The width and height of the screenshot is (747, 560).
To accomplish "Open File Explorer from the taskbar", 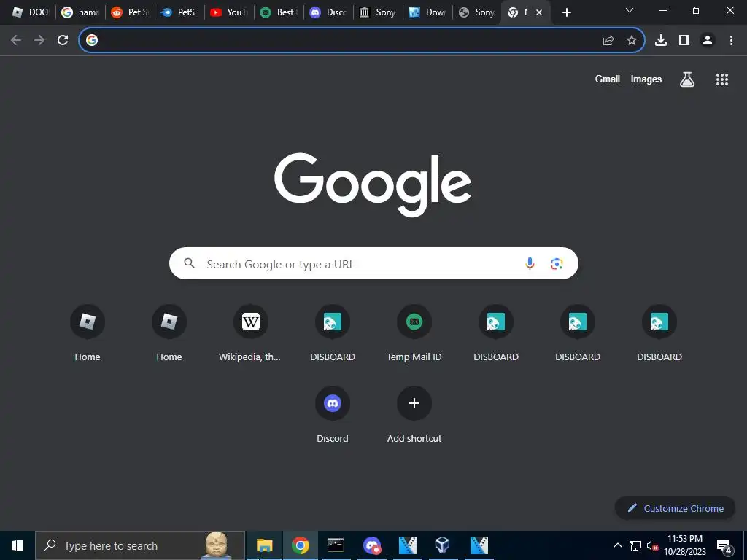I will point(264,545).
